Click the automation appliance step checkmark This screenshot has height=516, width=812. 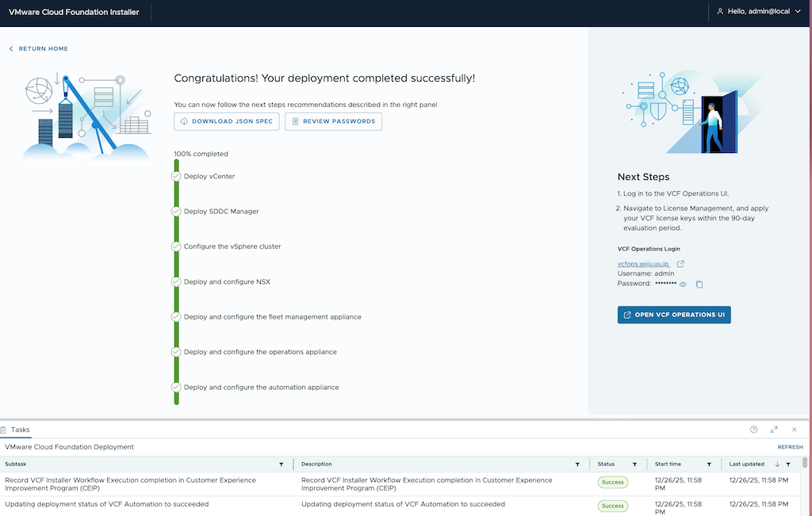[x=176, y=387]
